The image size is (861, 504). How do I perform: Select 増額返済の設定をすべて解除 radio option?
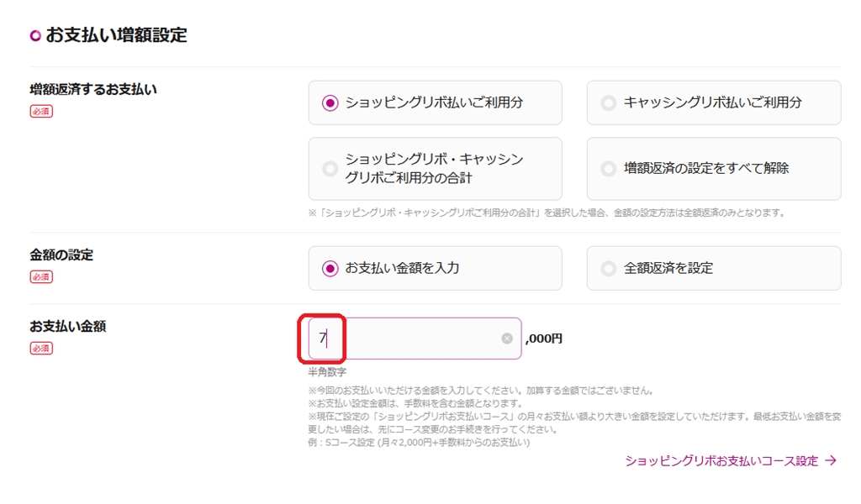click(609, 169)
